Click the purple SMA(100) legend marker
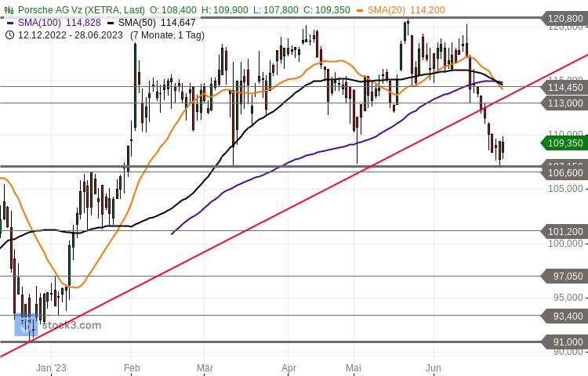 click(10, 23)
